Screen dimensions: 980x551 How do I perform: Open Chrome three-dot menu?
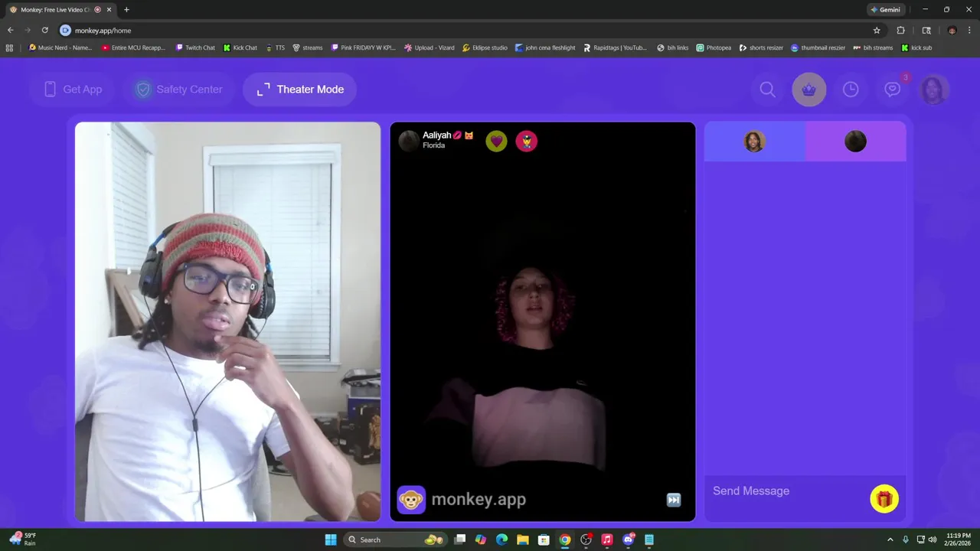(x=971, y=31)
